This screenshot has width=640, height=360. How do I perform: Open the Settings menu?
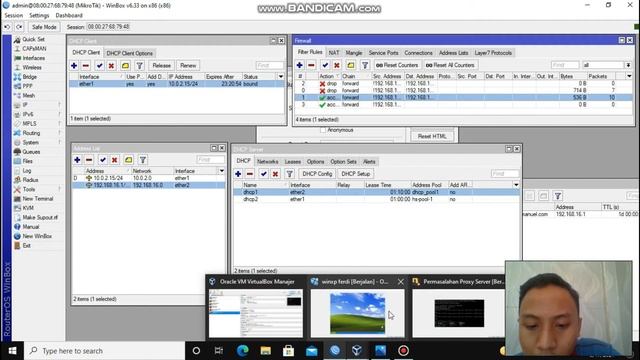click(x=39, y=16)
